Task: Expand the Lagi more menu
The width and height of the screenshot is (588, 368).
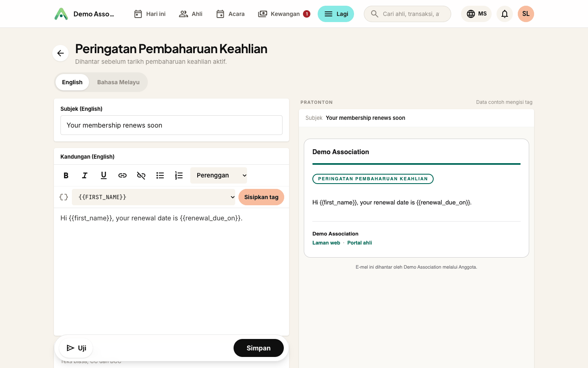Action: pos(336,14)
